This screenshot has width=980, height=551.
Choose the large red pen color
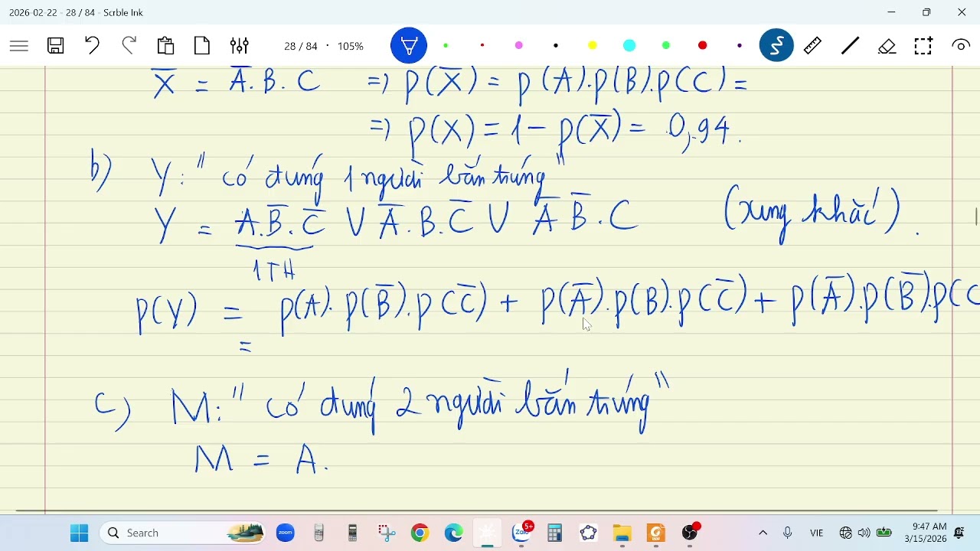click(703, 46)
